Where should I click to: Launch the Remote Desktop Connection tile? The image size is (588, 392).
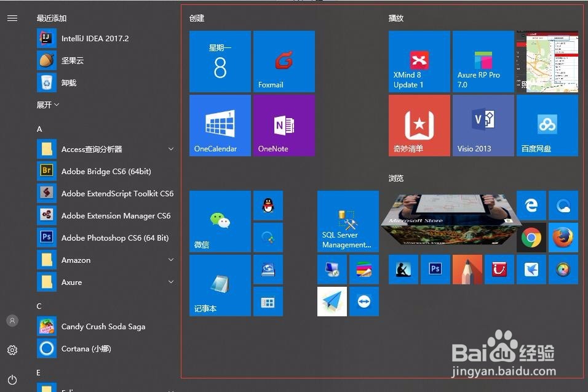[332, 270]
